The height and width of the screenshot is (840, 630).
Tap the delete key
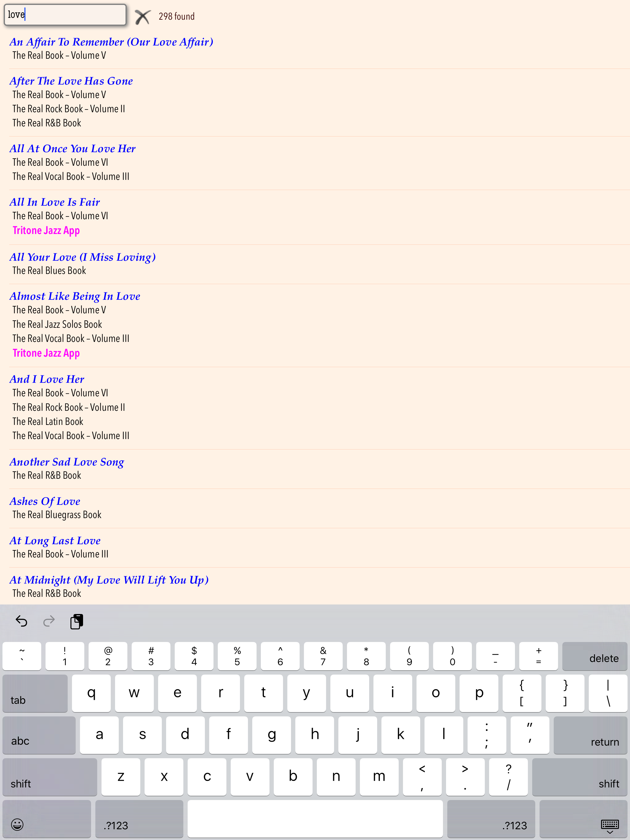[595, 656]
